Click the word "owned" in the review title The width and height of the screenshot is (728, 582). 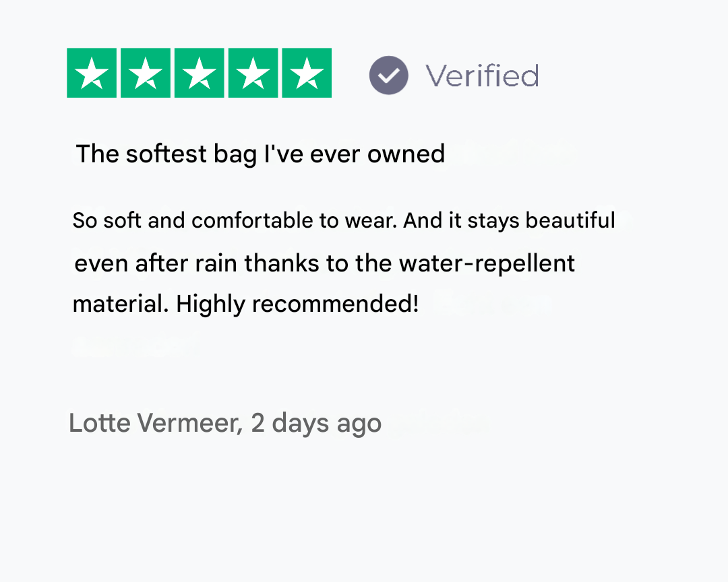406,154
